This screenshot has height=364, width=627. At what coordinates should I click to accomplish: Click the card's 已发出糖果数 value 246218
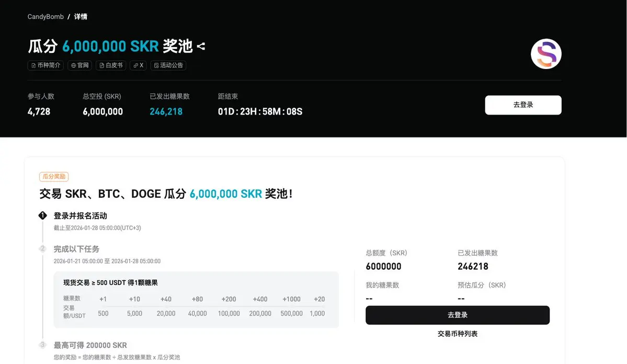(473, 266)
